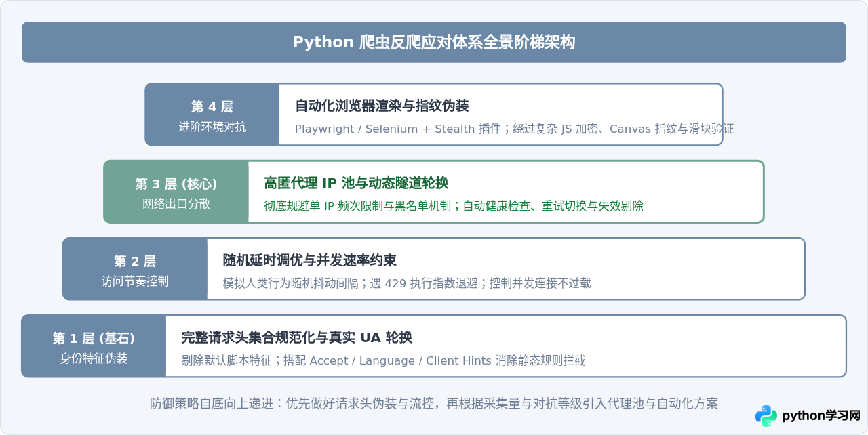Select the "第 2 层" label
This screenshot has height=435, width=868.
click(x=135, y=261)
